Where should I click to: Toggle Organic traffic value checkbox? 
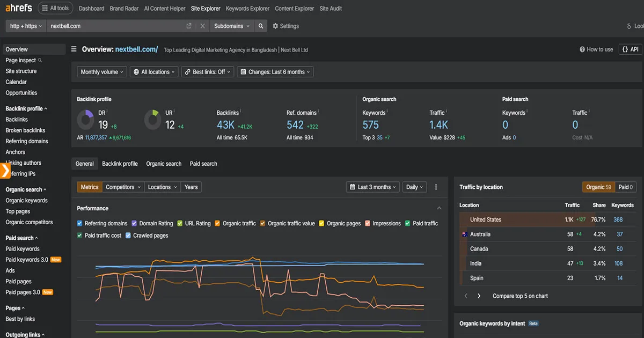click(263, 223)
